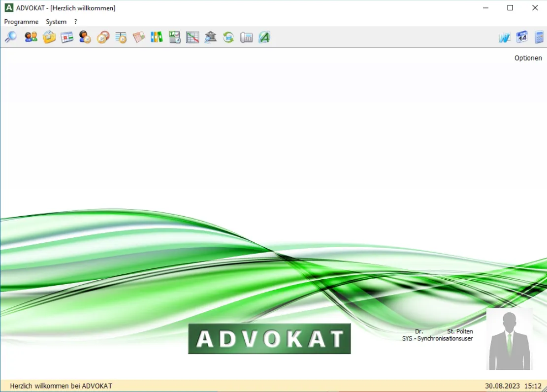Open the weekly calendar grid icon
Screen dimensions: 547x392
pos(67,37)
